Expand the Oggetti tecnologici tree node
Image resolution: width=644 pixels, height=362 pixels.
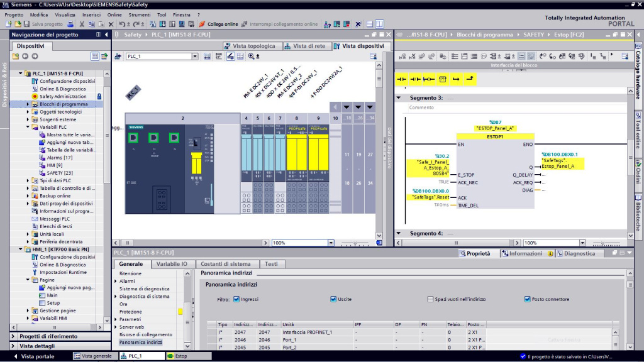28,112
